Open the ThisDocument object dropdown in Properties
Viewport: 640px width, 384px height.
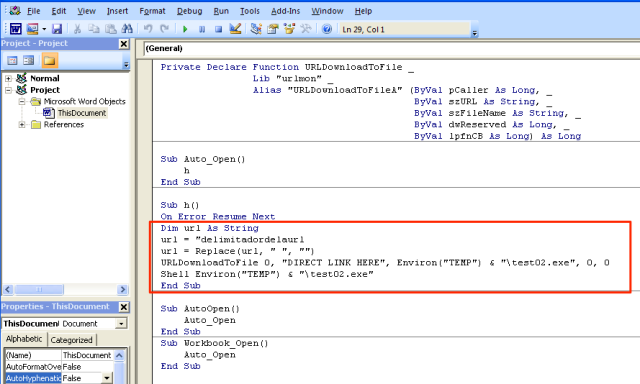click(121, 324)
